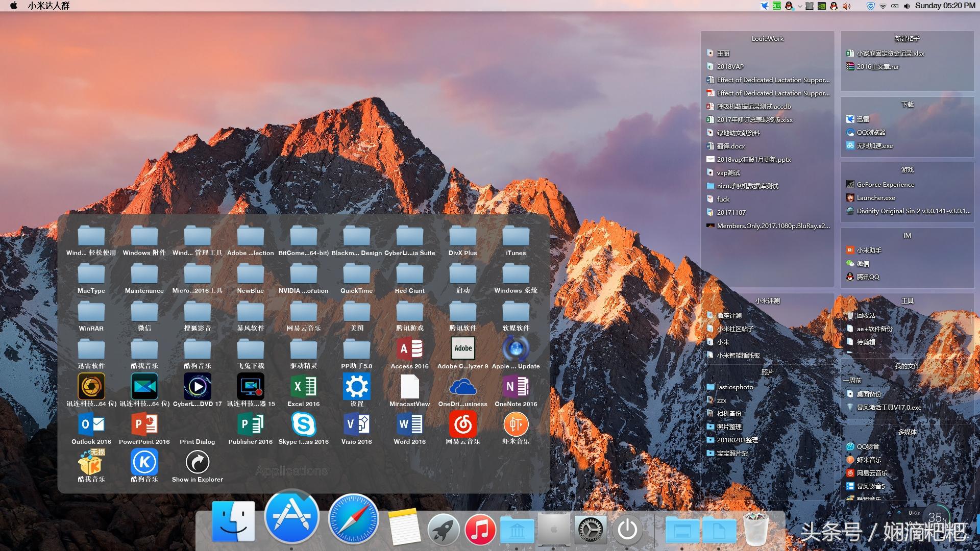Click the Safari compass icon in the dock

[353, 520]
